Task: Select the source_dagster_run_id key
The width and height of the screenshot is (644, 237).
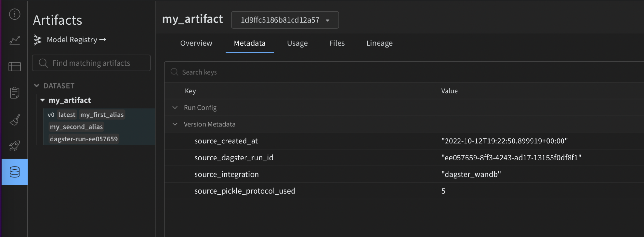Action: pos(234,158)
